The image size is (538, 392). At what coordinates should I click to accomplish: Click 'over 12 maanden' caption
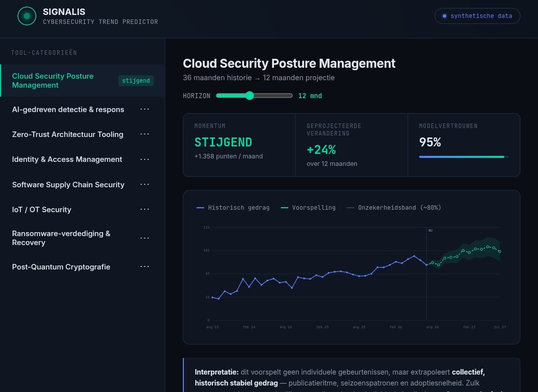point(332,164)
